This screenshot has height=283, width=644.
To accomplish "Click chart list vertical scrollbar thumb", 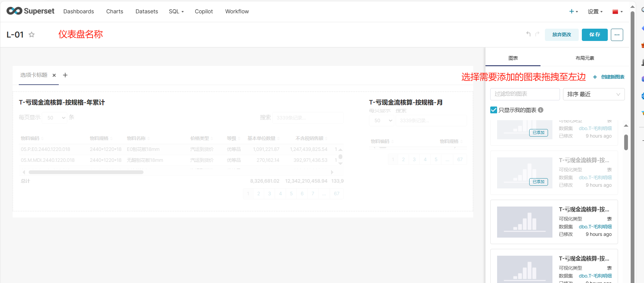I will pos(626,142).
